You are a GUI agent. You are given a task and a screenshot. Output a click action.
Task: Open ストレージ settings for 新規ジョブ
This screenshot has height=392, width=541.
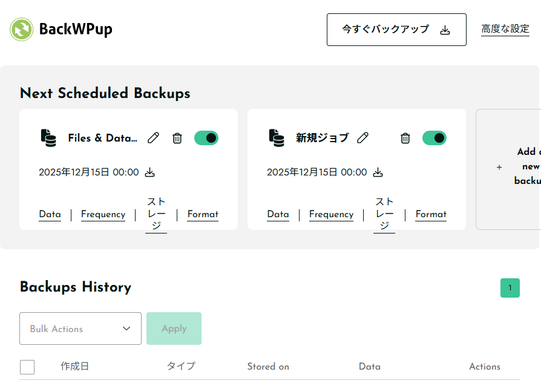click(384, 214)
